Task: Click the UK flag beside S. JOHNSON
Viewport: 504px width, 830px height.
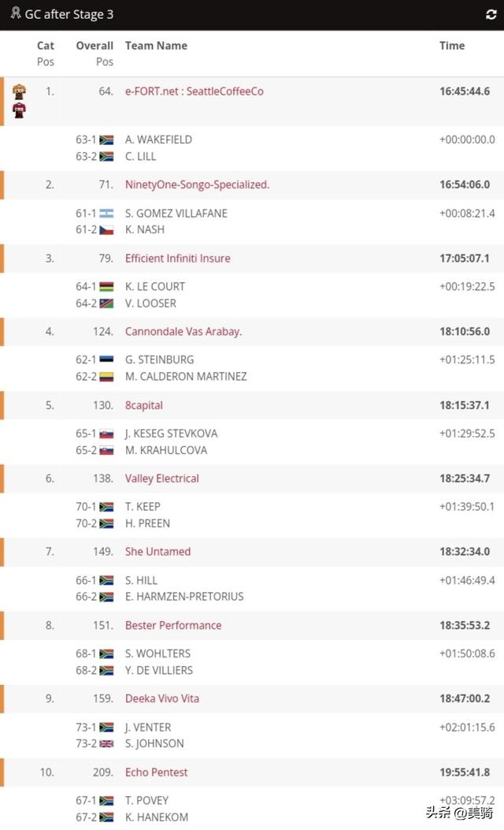Action: [x=106, y=744]
